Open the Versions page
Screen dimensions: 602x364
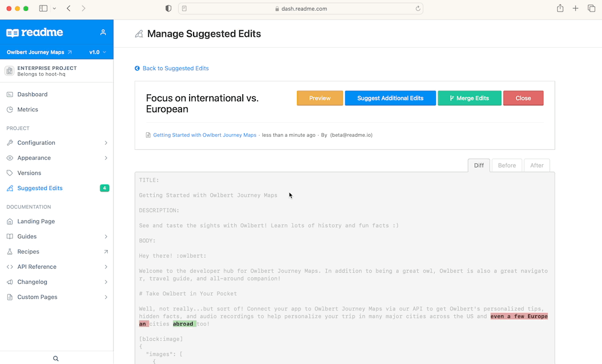point(29,173)
